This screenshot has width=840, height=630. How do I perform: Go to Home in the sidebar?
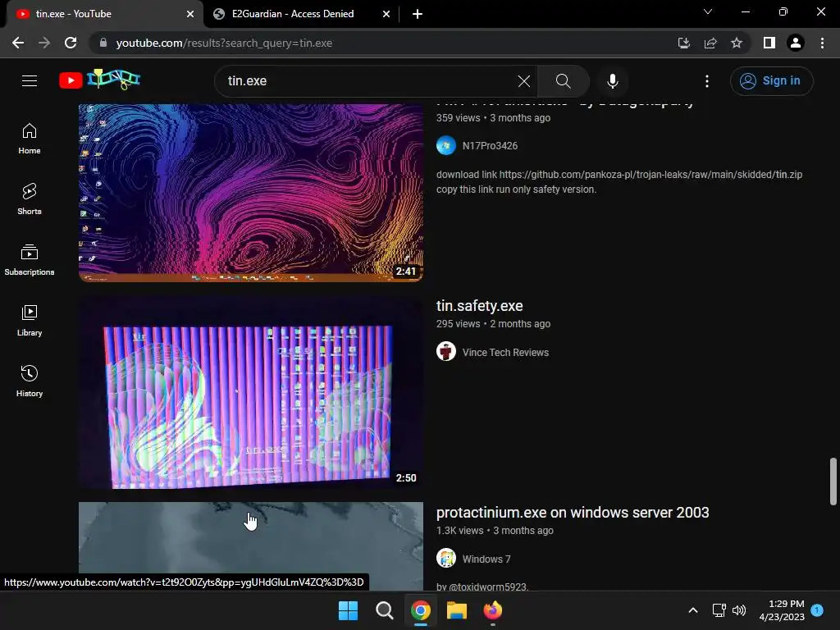click(x=30, y=139)
